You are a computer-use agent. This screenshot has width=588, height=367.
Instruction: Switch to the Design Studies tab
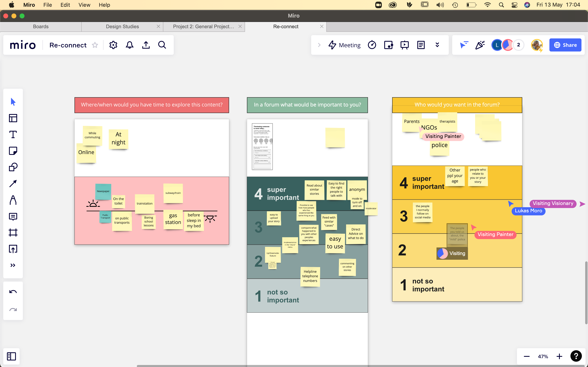pyautogui.click(x=122, y=26)
